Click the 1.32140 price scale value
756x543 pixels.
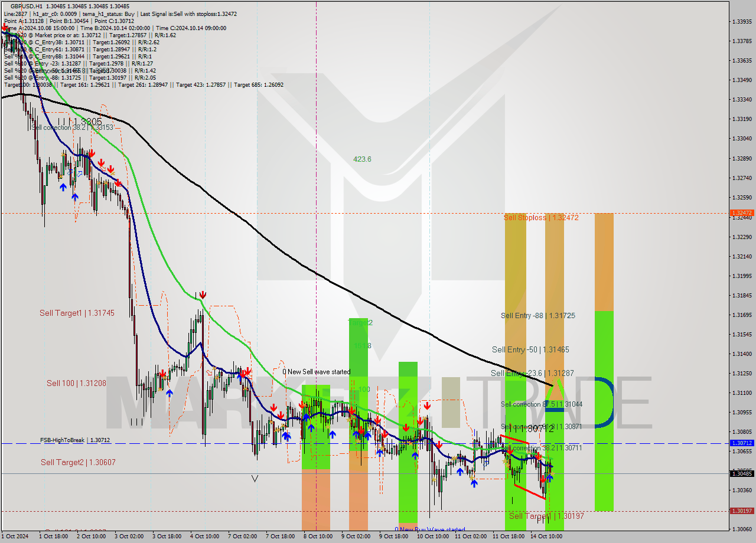[x=742, y=257]
